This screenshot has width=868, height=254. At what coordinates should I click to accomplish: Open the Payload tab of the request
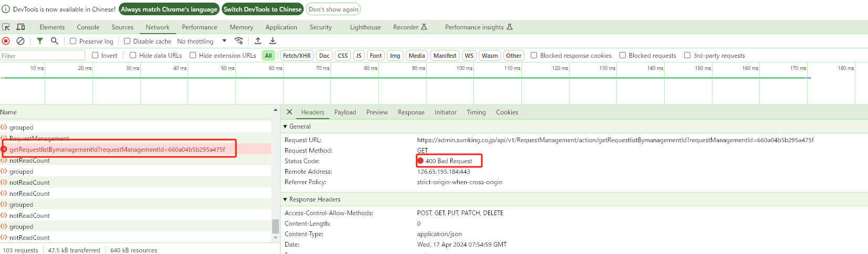point(345,112)
